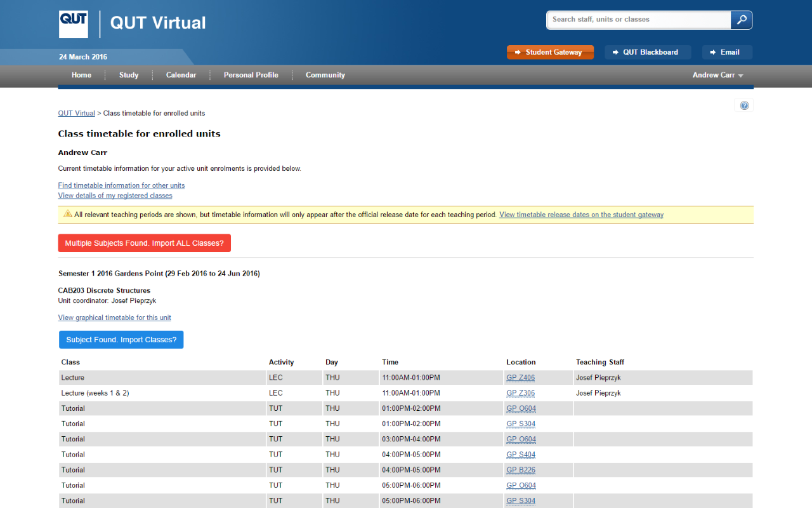Click Class timetable for enrolled units heading

[x=140, y=133]
